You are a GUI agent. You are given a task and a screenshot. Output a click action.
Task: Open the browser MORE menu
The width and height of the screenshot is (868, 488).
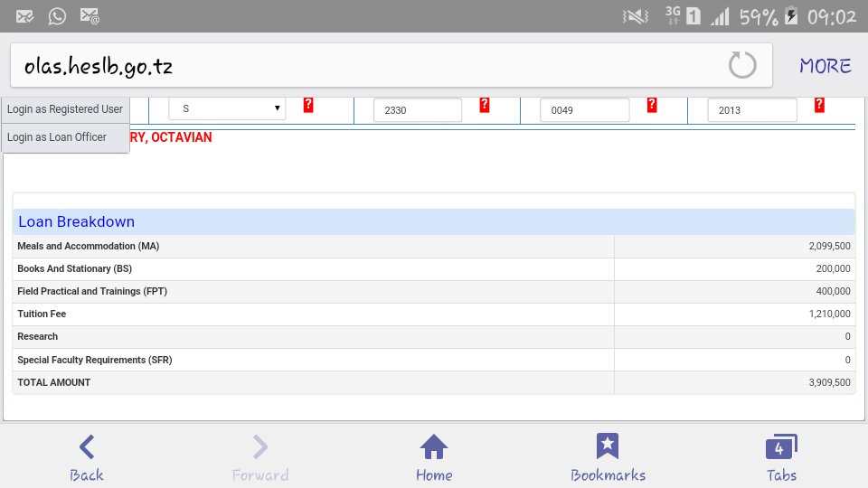coord(825,66)
